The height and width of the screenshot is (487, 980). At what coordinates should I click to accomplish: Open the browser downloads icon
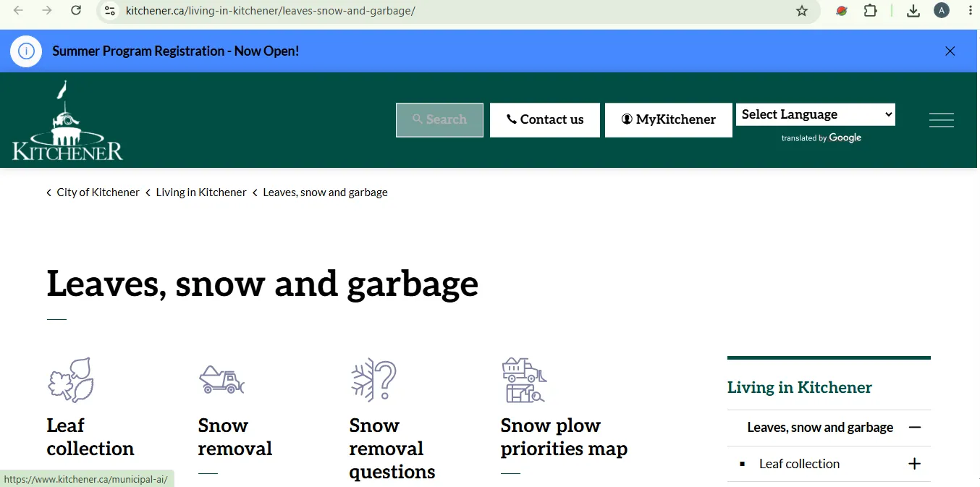[913, 11]
